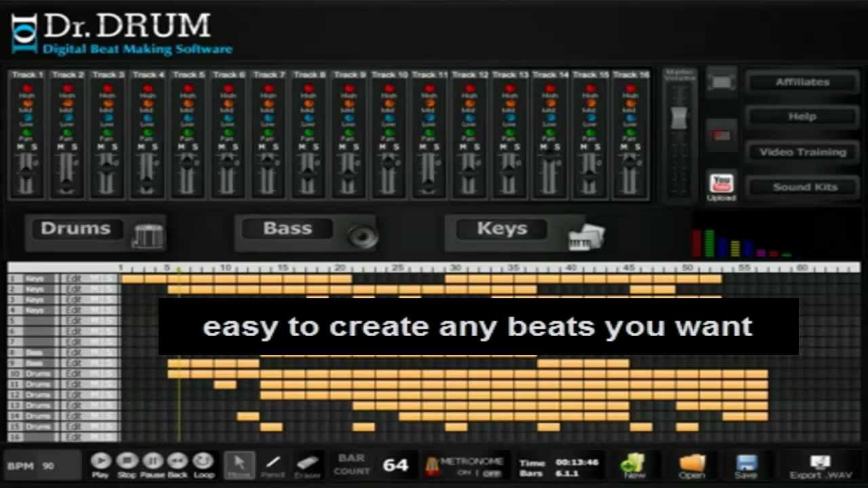Image resolution: width=868 pixels, height=488 pixels.
Task: Solo Track 3 in the mixer
Action: tap(115, 146)
